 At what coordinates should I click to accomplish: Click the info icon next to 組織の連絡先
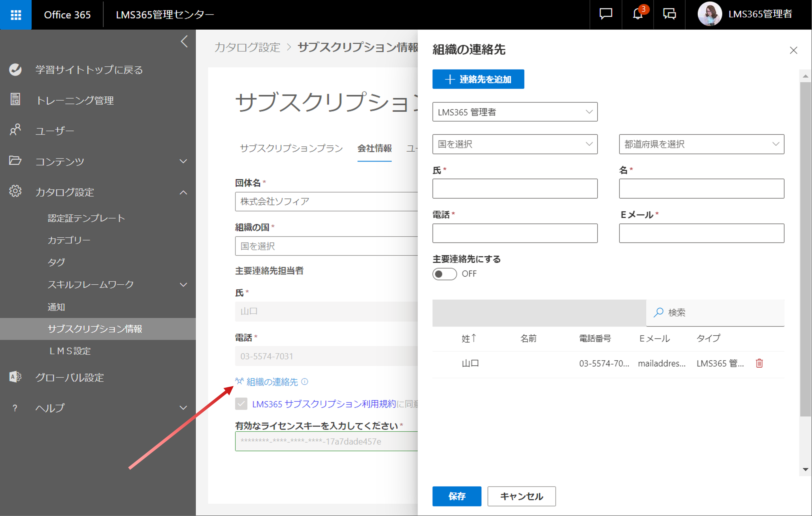[x=304, y=382]
